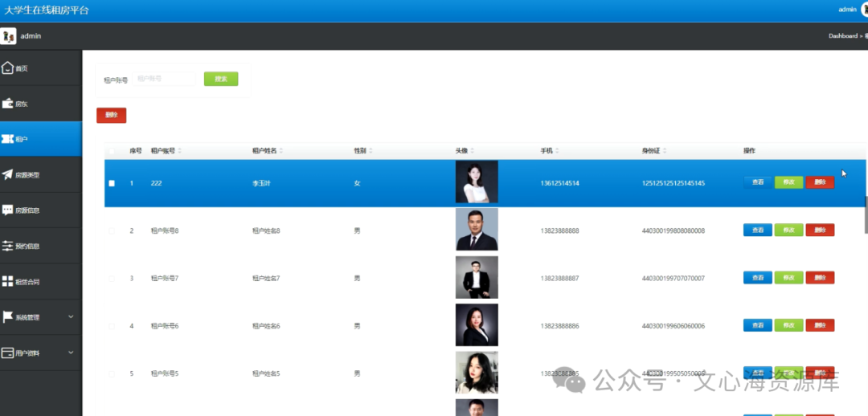Screen dimensions: 868x416
Task: Sort by 手机 using its sort arrows
Action: (x=558, y=150)
